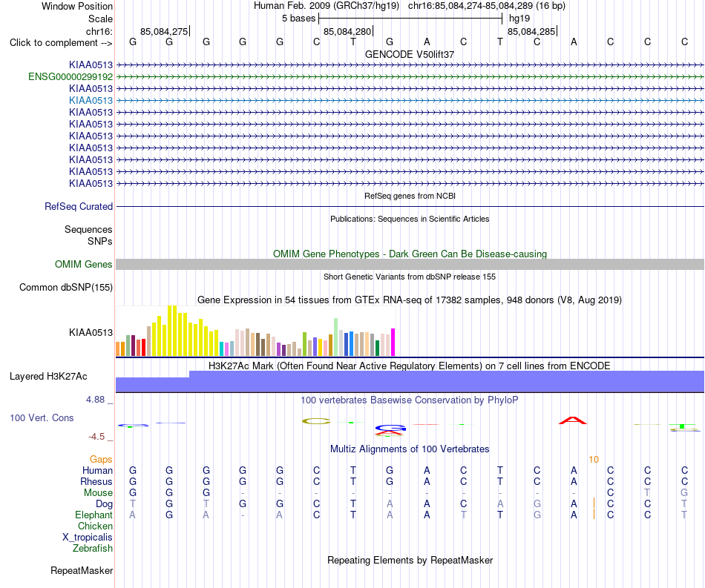The width and height of the screenshot is (705, 588).
Task: Click 'Click to complement -->' label
Action: tap(61, 43)
